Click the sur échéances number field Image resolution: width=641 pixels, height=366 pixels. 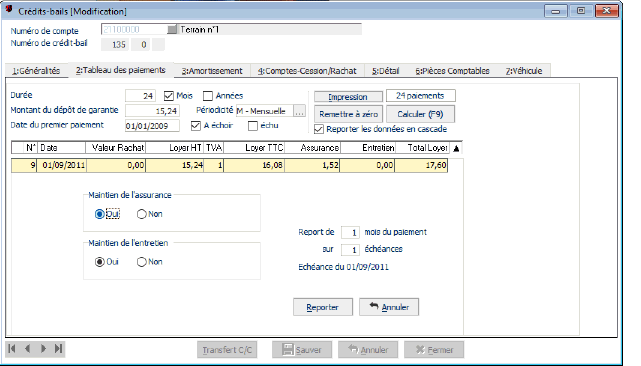pyautogui.click(x=350, y=249)
